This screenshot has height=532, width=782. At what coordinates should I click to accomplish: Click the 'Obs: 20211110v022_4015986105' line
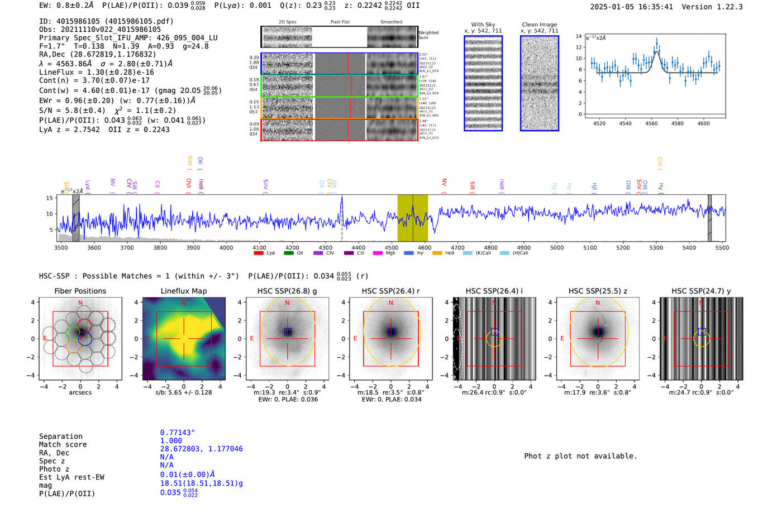(x=100, y=30)
